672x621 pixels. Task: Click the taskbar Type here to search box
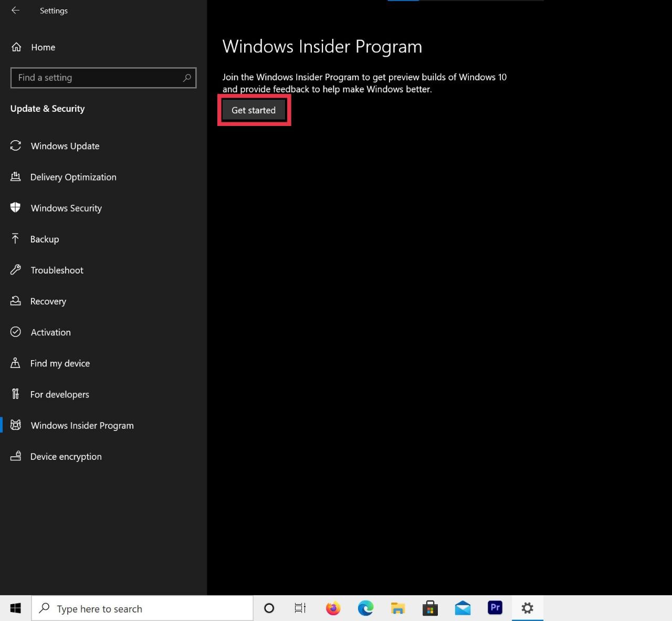142,608
